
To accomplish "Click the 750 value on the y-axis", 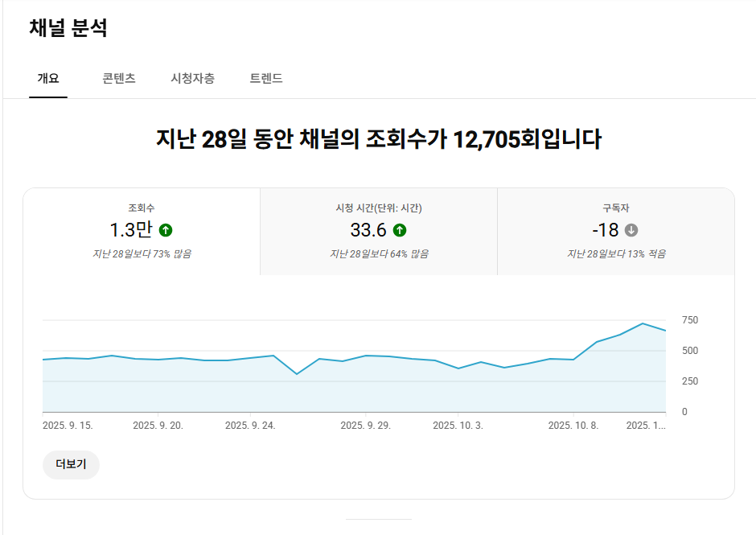I will [x=690, y=320].
